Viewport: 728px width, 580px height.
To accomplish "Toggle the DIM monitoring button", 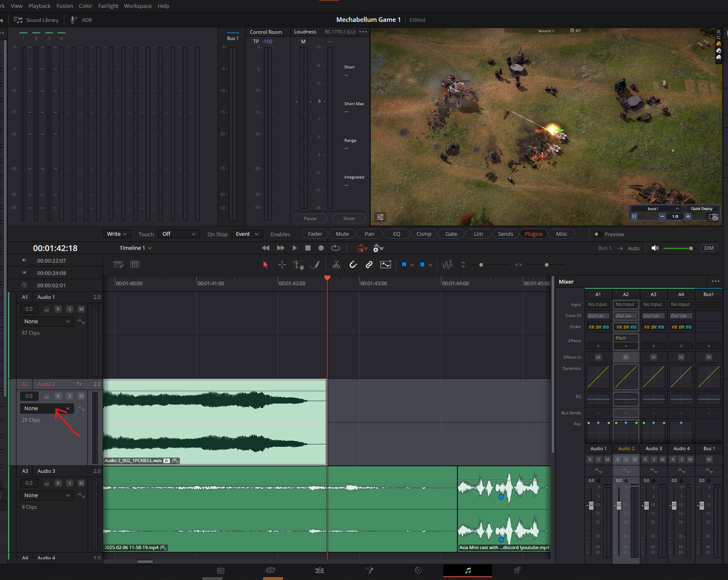I will point(709,248).
